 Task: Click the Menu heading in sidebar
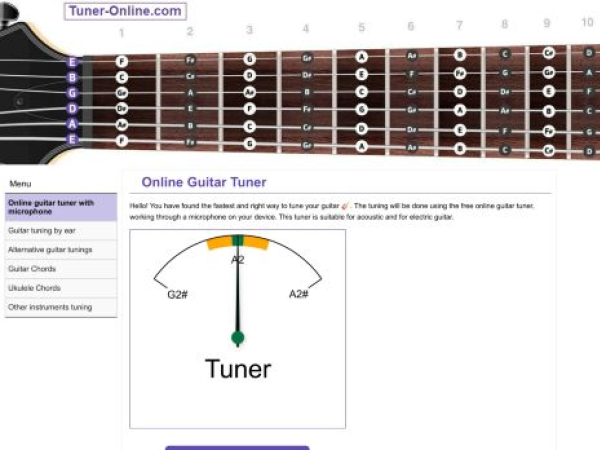click(x=20, y=184)
